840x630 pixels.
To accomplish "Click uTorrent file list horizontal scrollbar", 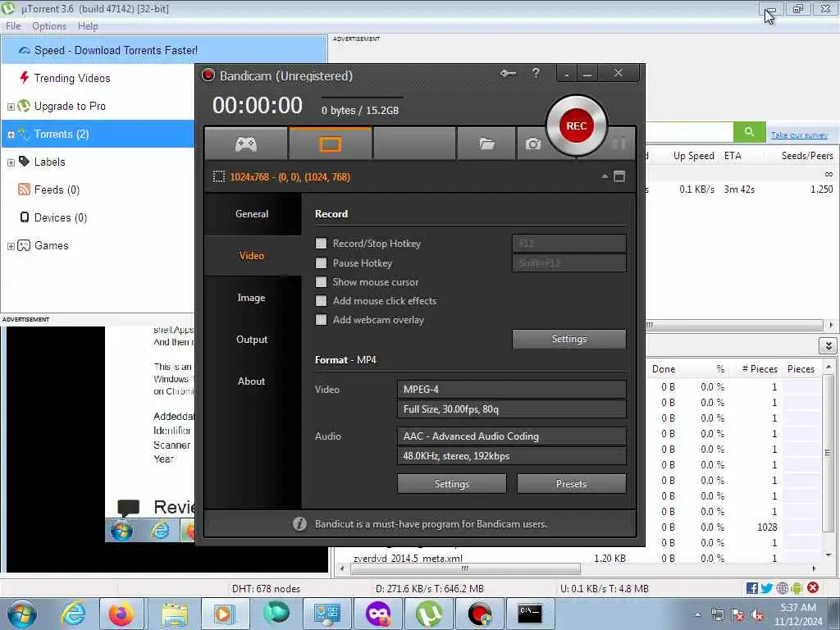I will 465,569.
